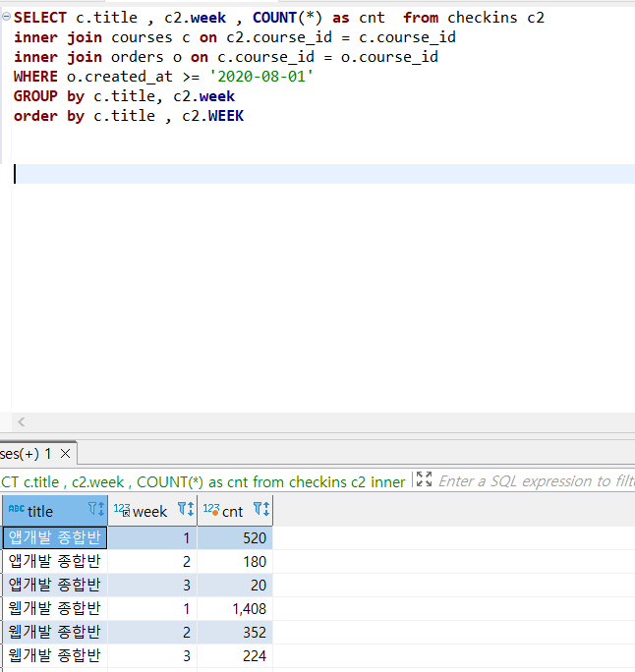This screenshot has width=635, height=672.
Task: Close the ses(+) 1 result tab
Action: 65,454
